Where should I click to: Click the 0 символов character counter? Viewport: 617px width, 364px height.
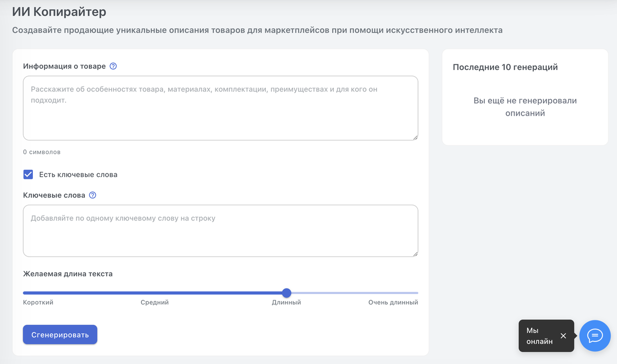42,152
